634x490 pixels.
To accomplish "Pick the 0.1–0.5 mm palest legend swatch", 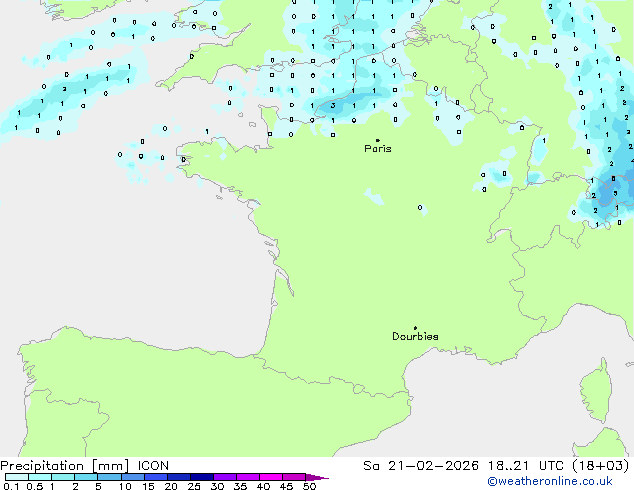I will [17, 477].
